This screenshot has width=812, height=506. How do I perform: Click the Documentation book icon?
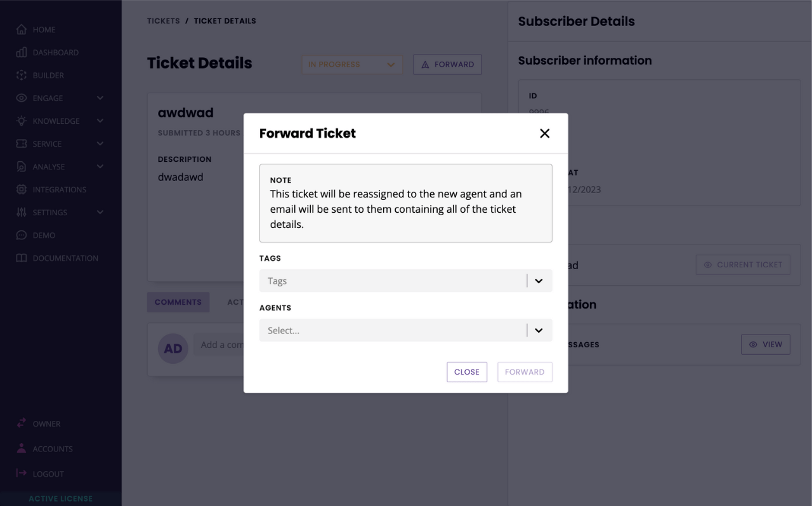pos(22,258)
